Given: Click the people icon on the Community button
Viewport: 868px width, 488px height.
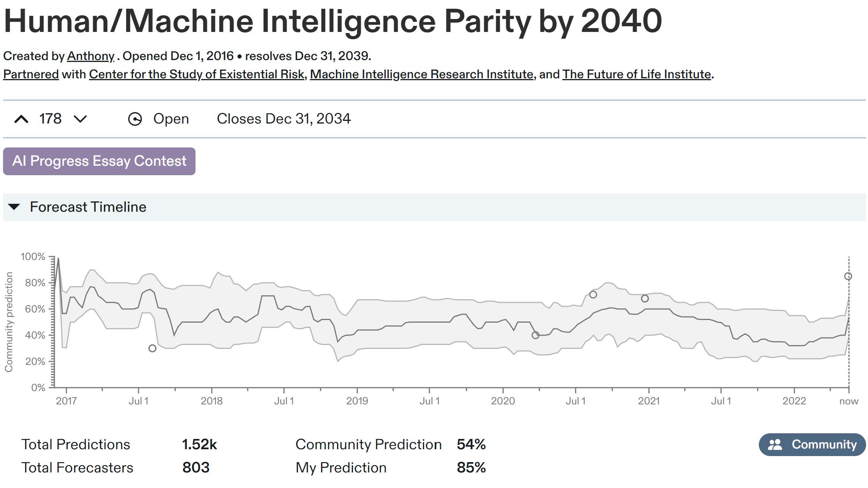Looking at the screenshot, I should pyautogui.click(x=775, y=445).
